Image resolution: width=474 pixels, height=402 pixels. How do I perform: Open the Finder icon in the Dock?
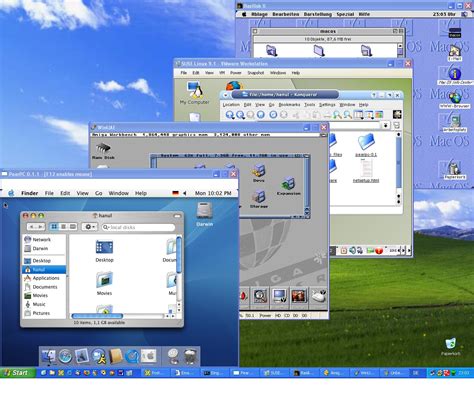(49, 357)
